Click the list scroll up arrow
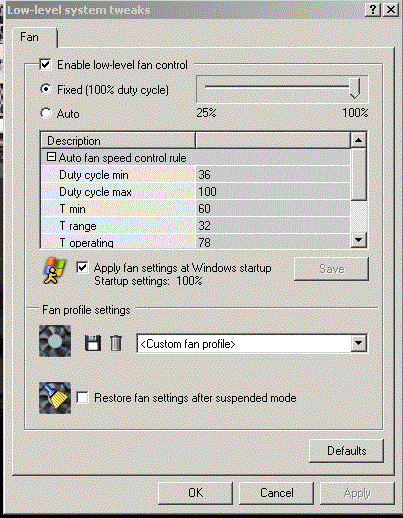The image size is (403, 518). [x=359, y=140]
